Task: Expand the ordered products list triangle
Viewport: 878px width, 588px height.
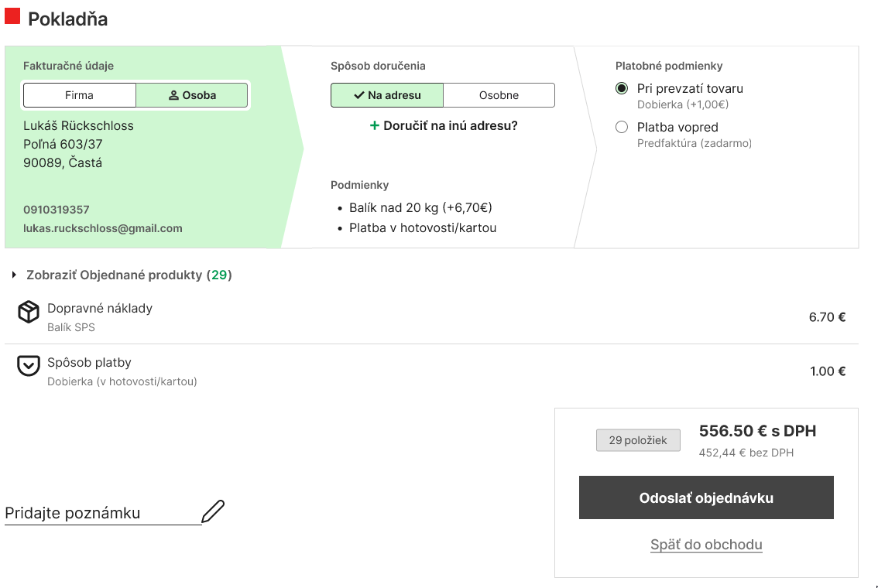Action: 14,275
